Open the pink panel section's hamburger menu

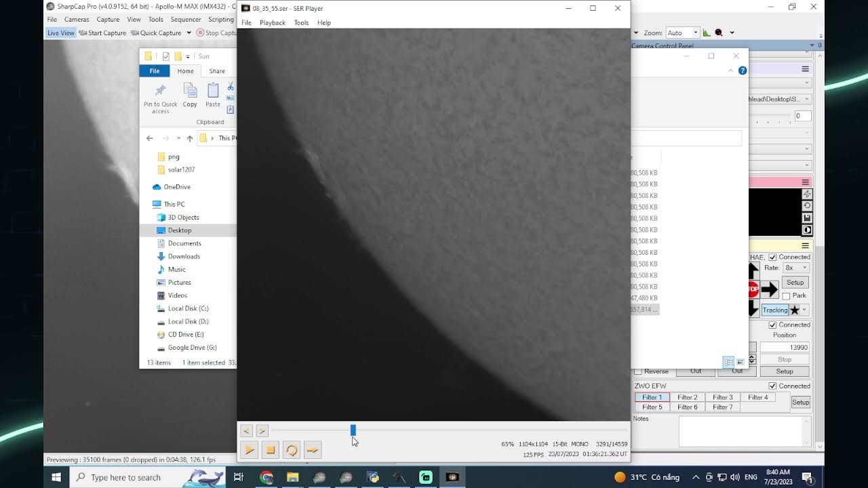806,182
